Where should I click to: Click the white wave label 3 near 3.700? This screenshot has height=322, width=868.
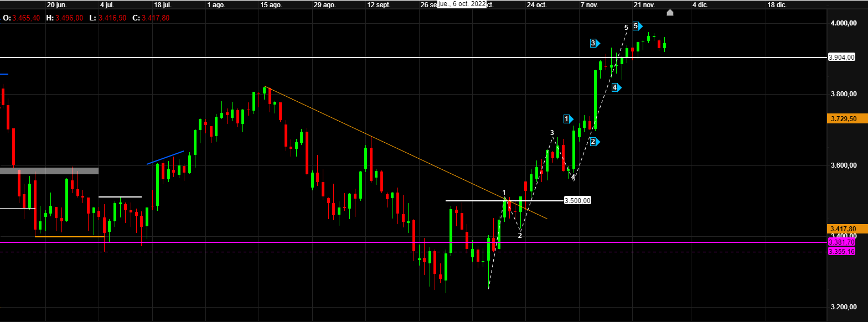552,133
